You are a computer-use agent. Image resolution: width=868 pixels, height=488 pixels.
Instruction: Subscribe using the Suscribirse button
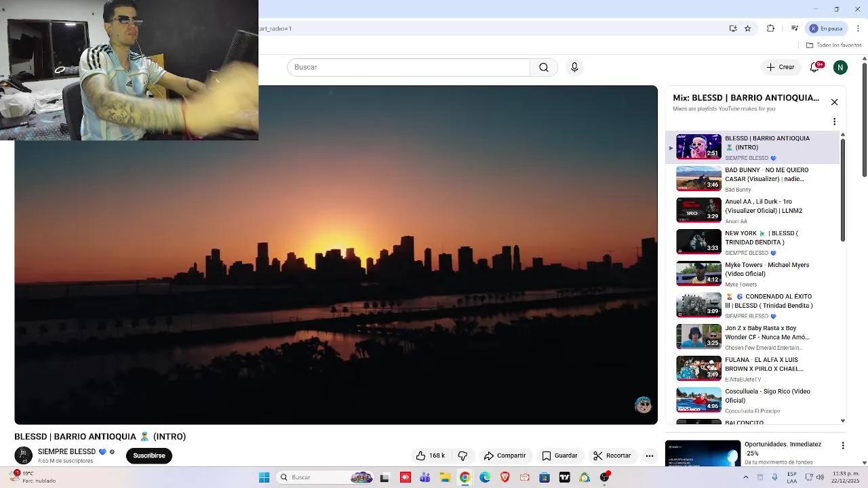point(149,455)
